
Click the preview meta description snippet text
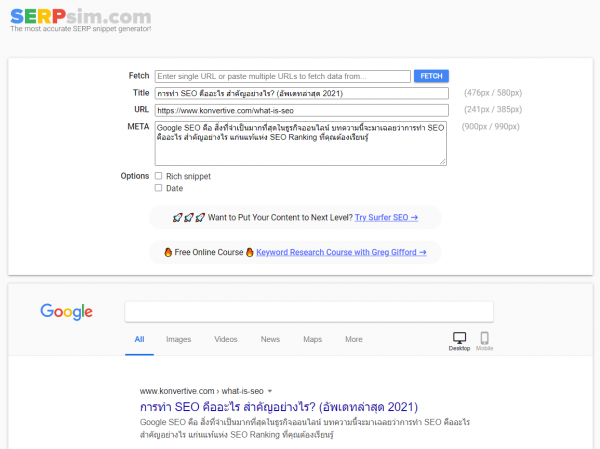(305, 428)
